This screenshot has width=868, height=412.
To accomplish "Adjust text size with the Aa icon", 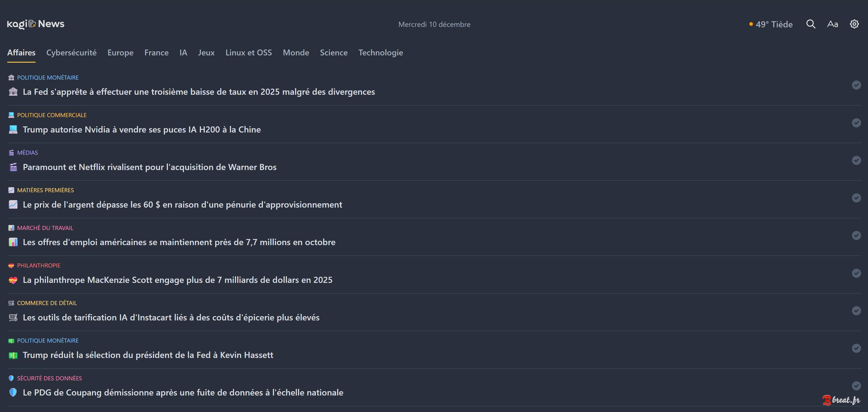I will pyautogui.click(x=832, y=24).
